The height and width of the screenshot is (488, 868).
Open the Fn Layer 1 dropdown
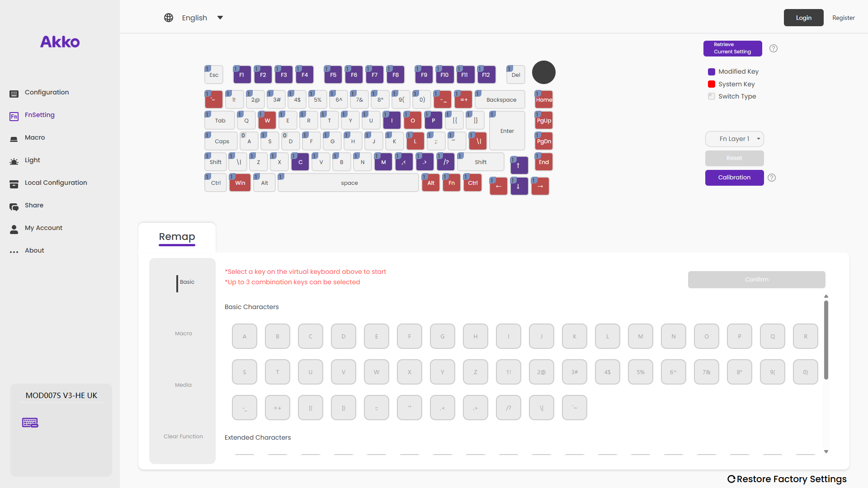point(734,139)
